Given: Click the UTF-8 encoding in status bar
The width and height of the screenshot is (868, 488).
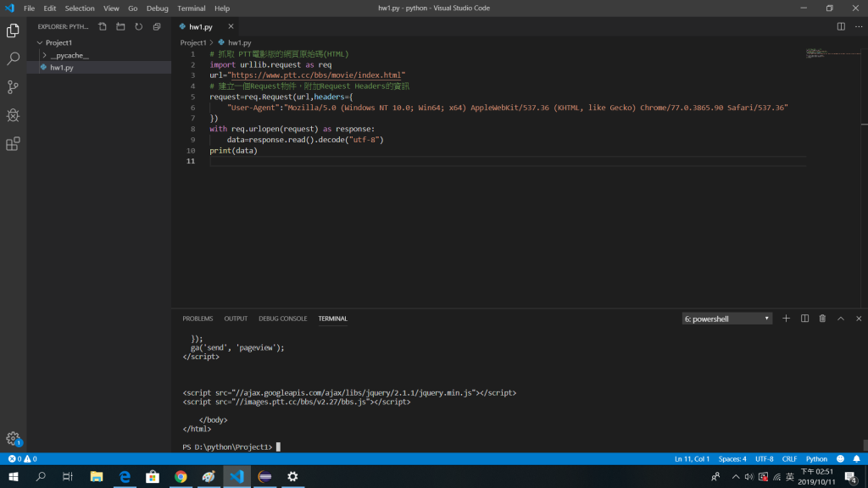Looking at the screenshot, I should pos(764,458).
